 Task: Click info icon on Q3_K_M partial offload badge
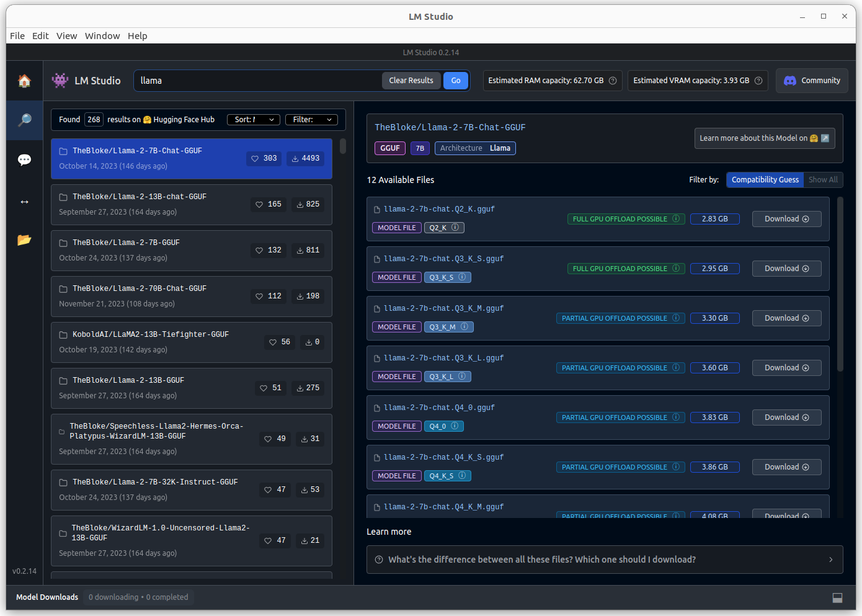click(x=676, y=318)
